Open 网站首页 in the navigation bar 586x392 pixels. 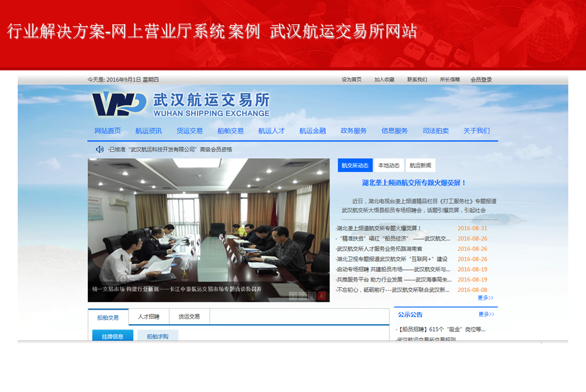point(107,131)
